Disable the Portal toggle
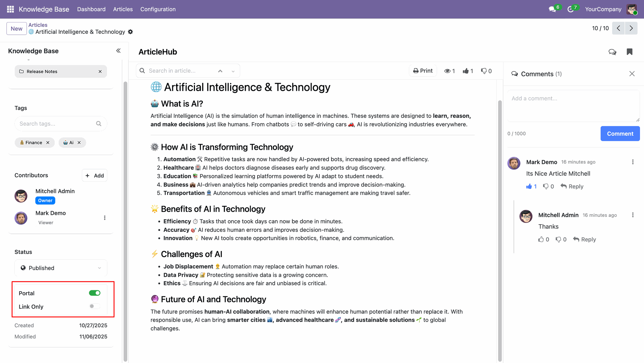This screenshot has height=363, width=644. pos(95,293)
